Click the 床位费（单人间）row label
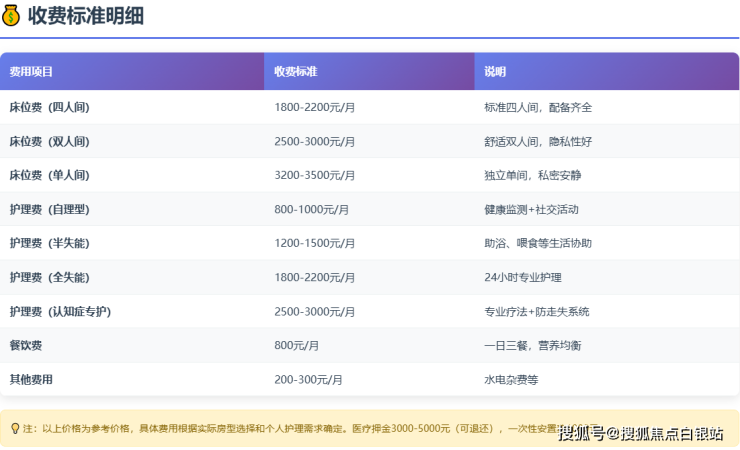The width and height of the screenshot is (740, 450). (x=50, y=175)
